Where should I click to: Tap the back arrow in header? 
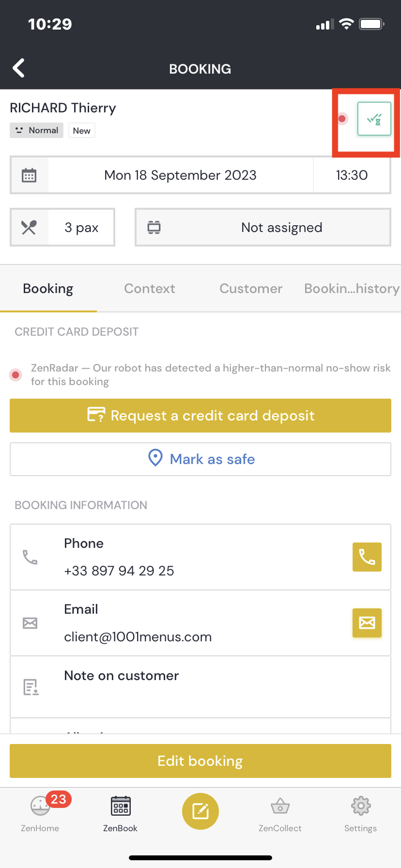click(19, 68)
